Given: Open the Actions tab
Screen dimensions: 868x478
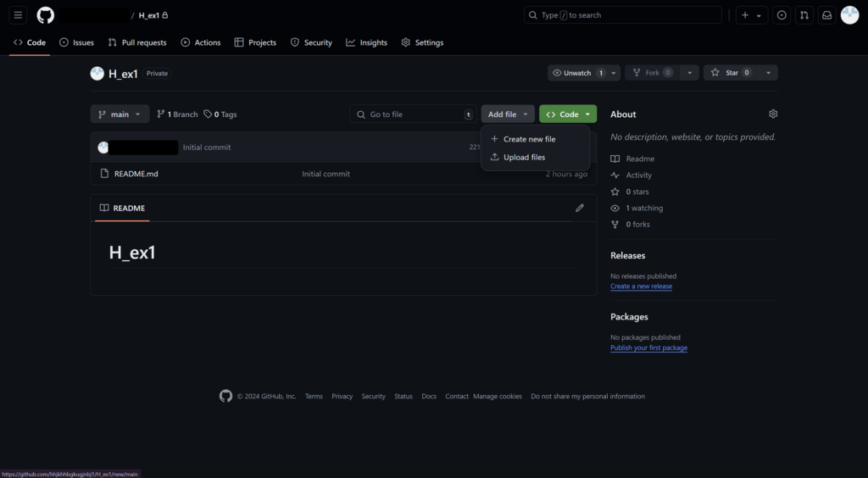Looking at the screenshot, I should click(201, 42).
